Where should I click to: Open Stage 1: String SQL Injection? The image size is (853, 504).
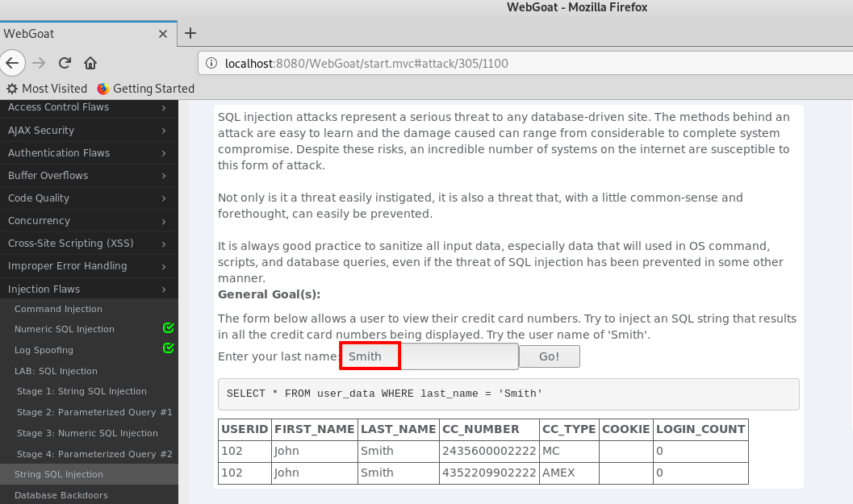click(82, 391)
